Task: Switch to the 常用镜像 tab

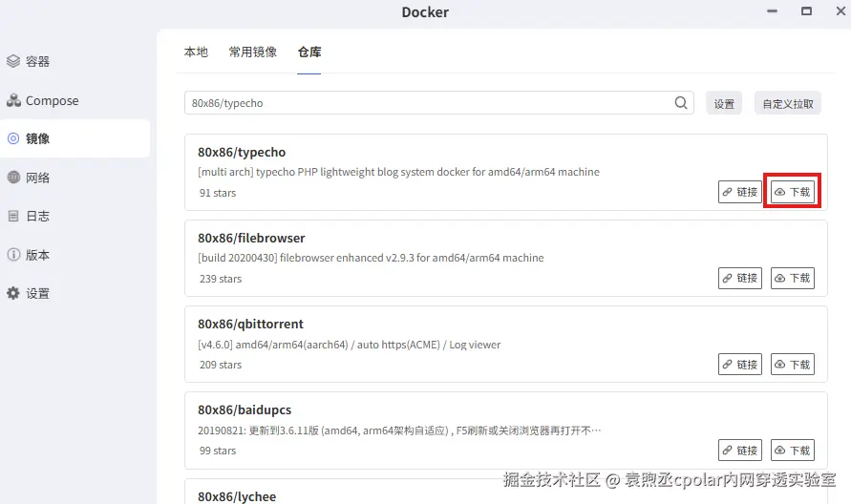Action: (x=253, y=52)
